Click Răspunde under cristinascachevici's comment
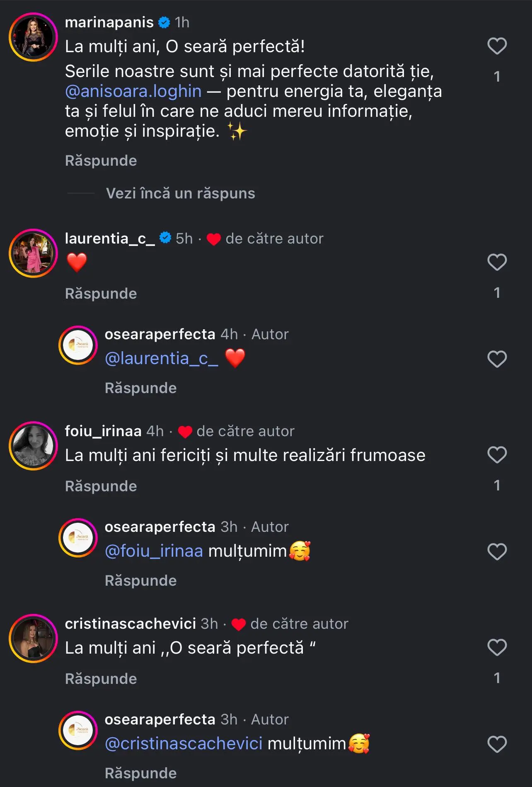 pos(100,678)
